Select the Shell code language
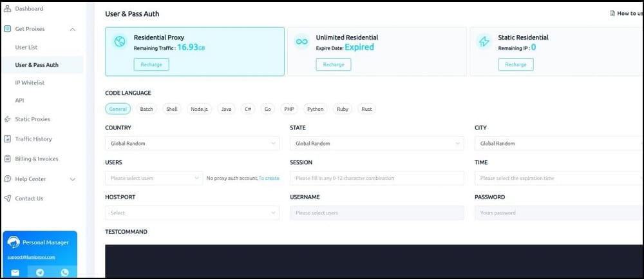This screenshot has width=644, height=279. pyautogui.click(x=172, y=109)
